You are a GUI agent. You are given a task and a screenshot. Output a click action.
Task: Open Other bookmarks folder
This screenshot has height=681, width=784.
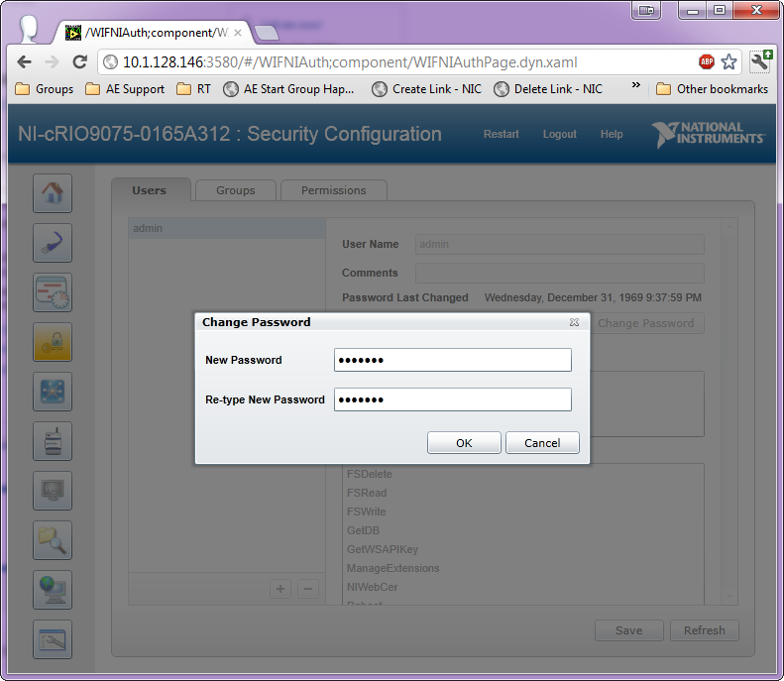tap(712, 89)
